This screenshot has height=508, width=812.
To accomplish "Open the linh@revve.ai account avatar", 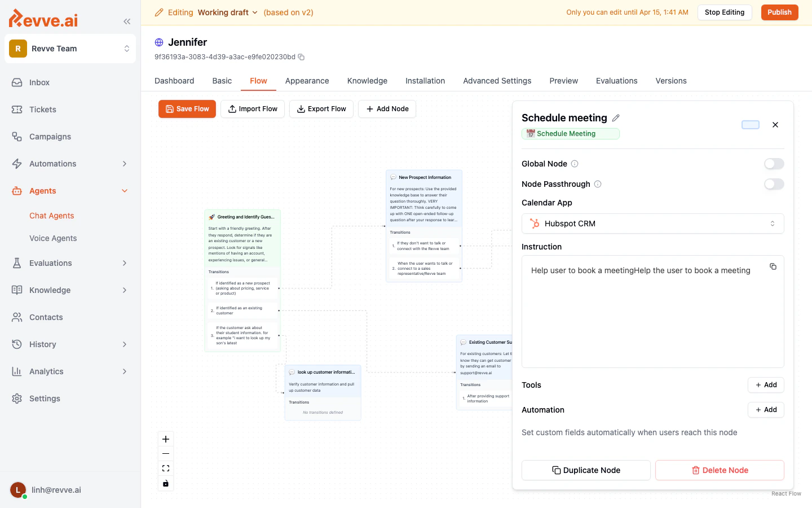I will 18,490.
